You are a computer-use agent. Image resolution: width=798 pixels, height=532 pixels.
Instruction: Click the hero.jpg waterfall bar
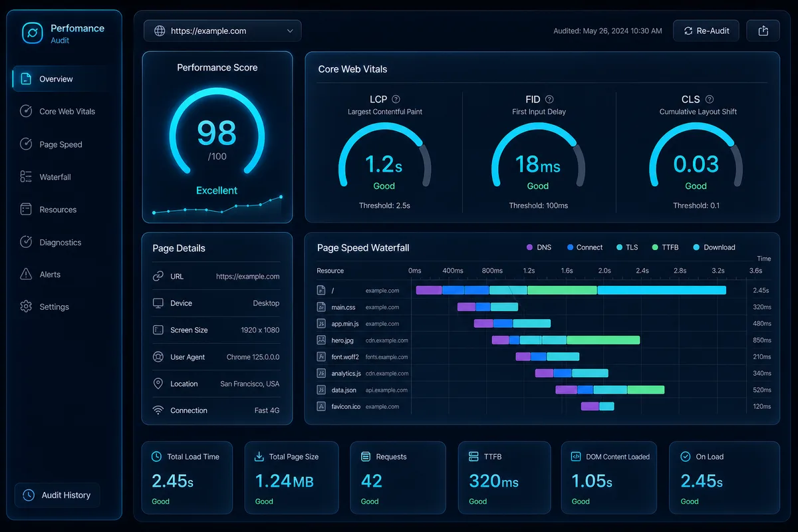click(x=566, y=340)
